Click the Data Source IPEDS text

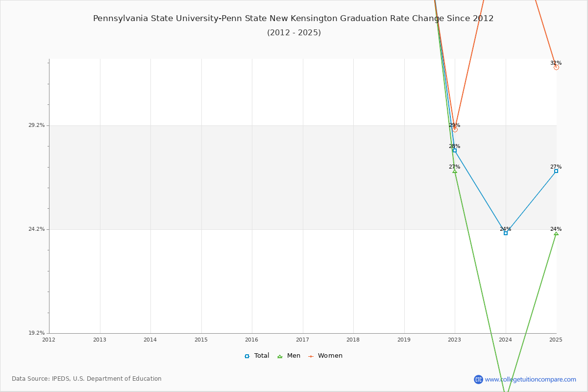tap(87, 379)
